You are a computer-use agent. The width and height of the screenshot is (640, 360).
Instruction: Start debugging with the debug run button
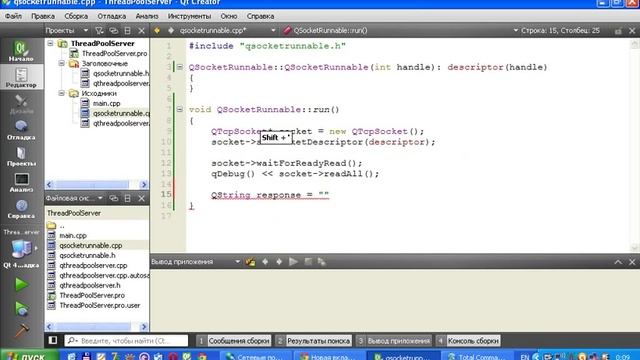(21, 309)
